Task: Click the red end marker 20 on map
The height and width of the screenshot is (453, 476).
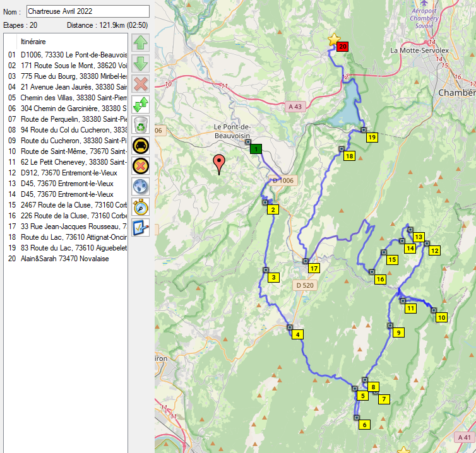Action: 342,46
